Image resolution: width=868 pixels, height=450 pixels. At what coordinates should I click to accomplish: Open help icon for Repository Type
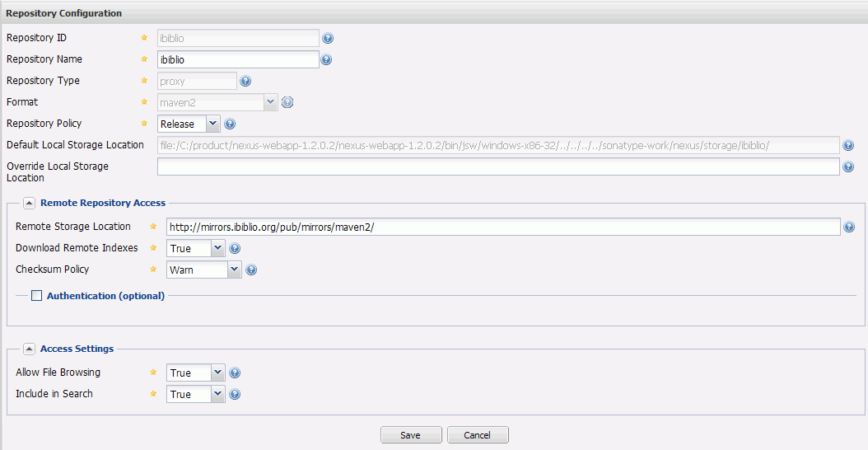[x=245, y=81]
